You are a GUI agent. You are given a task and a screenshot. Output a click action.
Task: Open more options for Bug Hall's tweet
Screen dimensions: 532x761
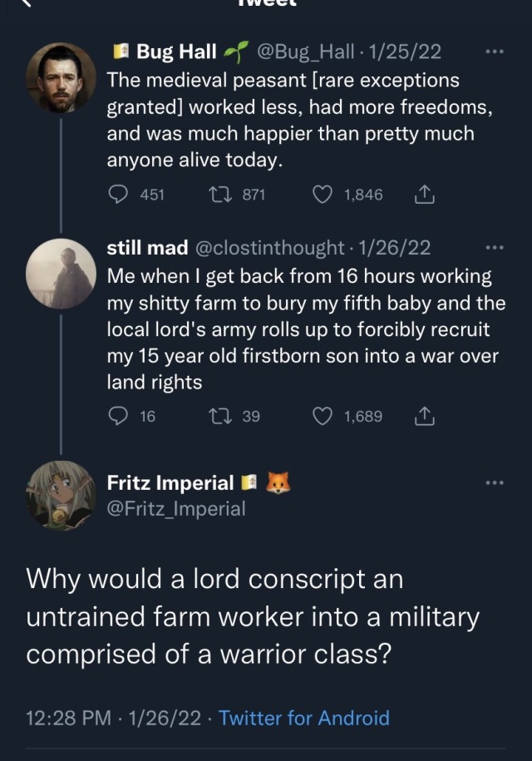[x=494, y=52]
